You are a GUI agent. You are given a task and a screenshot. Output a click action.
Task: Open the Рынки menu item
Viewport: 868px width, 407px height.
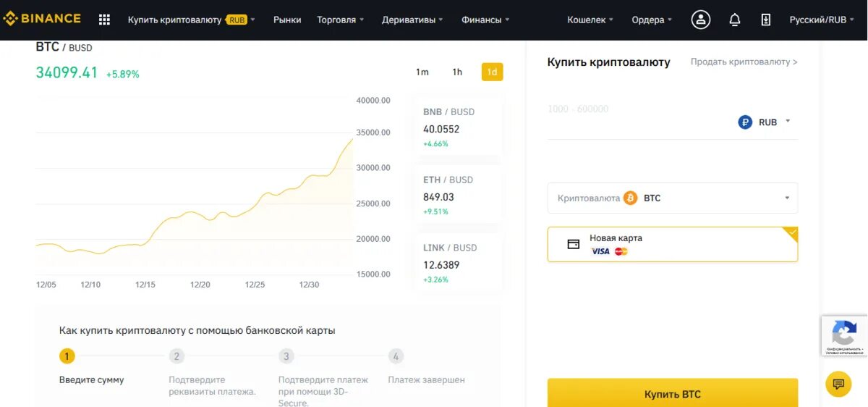pyautogui.click(x=287, y=20)
